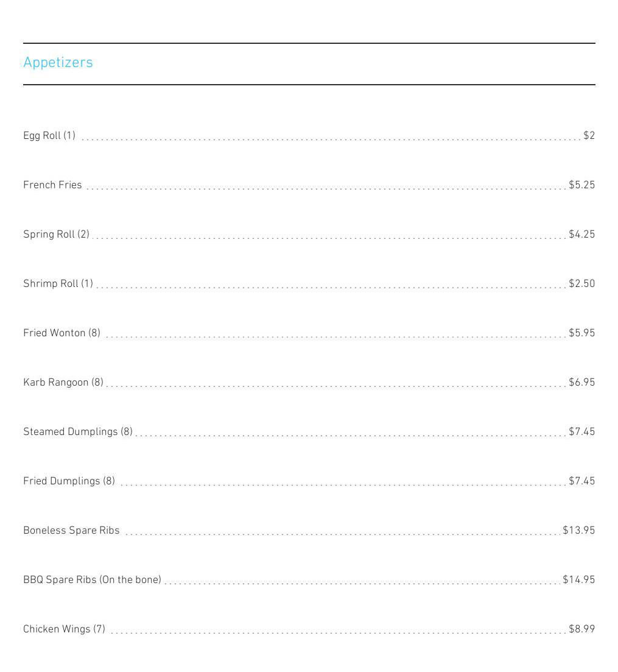This screenshot has width=618, height=672.
Task: Click the Appetizers section heading
Action: point(58,62)
